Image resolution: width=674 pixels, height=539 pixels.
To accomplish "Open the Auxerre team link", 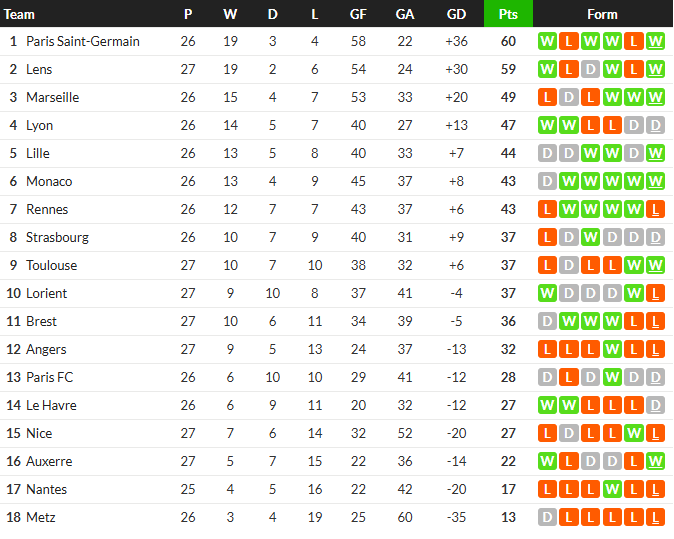I will pos(49,461).
